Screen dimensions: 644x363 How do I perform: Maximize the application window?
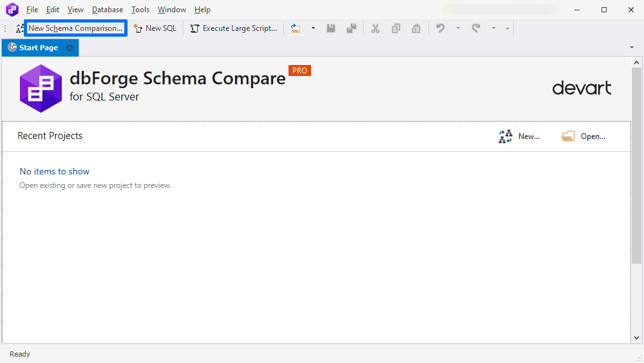coord(604,10)
